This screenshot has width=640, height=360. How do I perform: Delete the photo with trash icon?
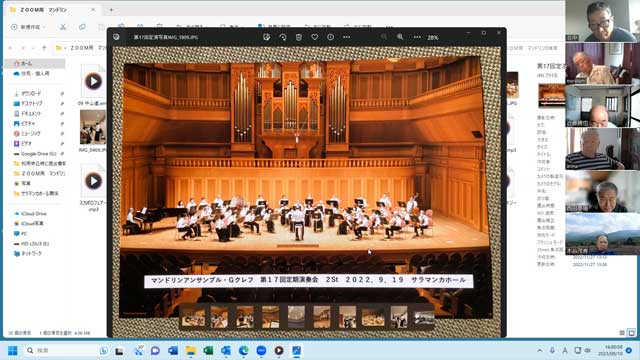coord(299,37)
